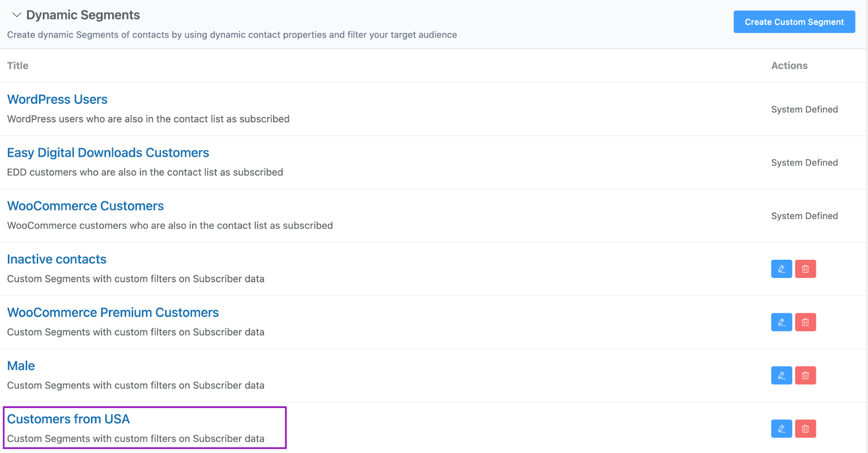Open WooCommerce Premium Customers segment
Image resolution: width=868 pixels, height=453 pixels.
pos(113,312)
